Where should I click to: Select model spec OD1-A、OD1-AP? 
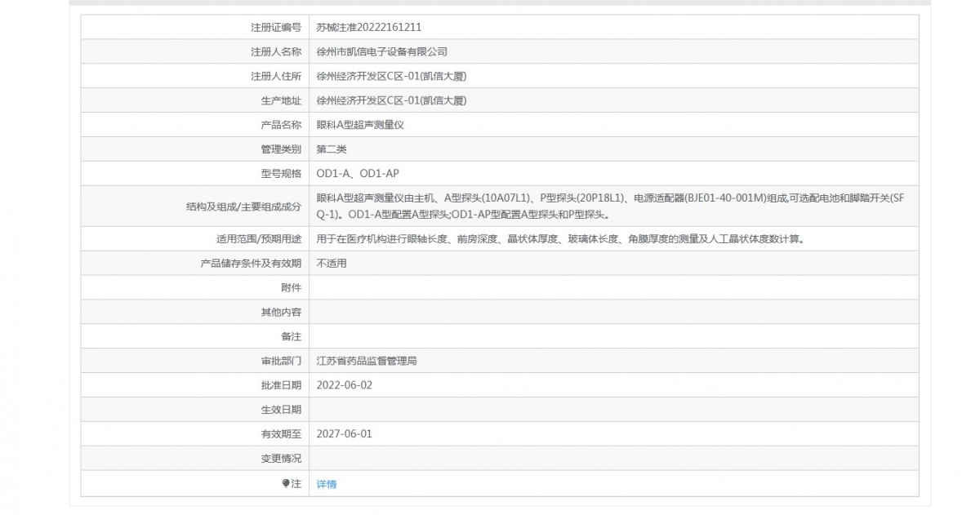coord(357,174)
